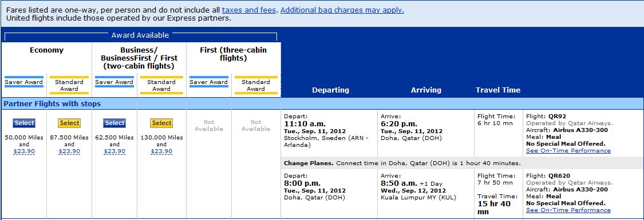Click $23.90 fee under Economy Standard
The height and width of the screenshot is (220, 644).
tap(69, 151)
